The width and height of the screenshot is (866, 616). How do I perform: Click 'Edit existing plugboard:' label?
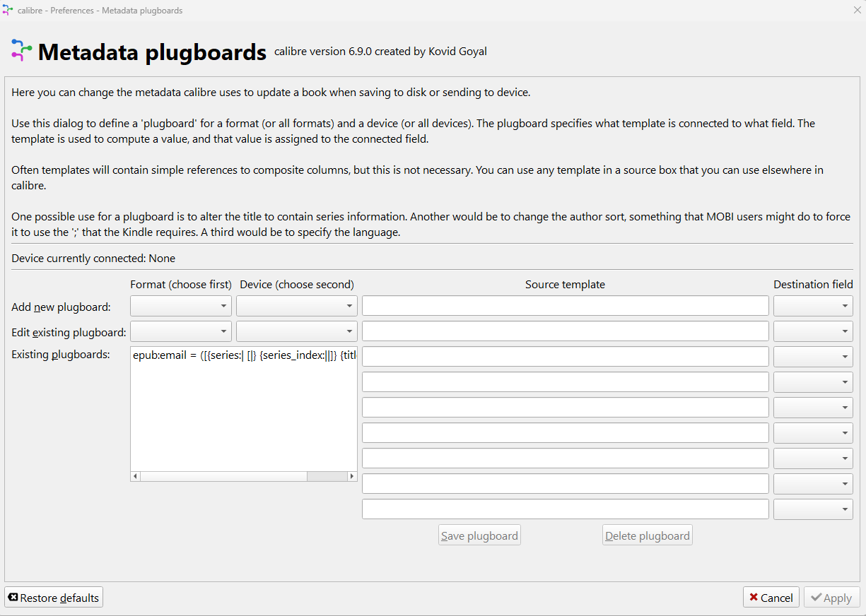tap(69, 332)
